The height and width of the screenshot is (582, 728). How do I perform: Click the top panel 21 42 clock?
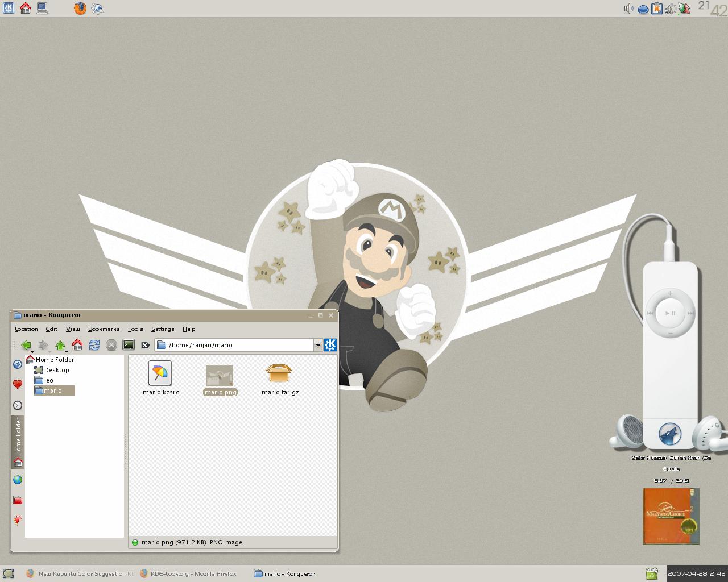(x=712, y=9)
